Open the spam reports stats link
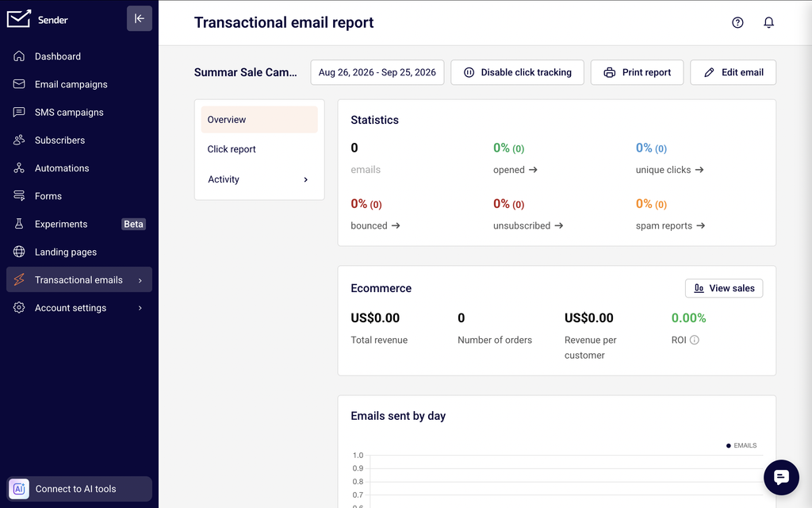The height and width of the screenshot is (508, 812). tap(671, 225)
